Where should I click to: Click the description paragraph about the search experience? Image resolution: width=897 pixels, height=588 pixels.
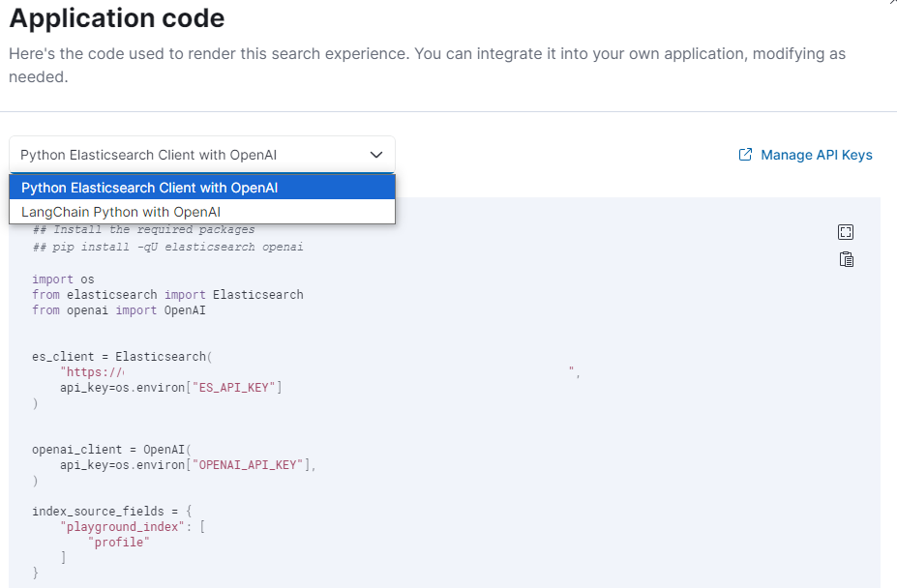[427, 65]
